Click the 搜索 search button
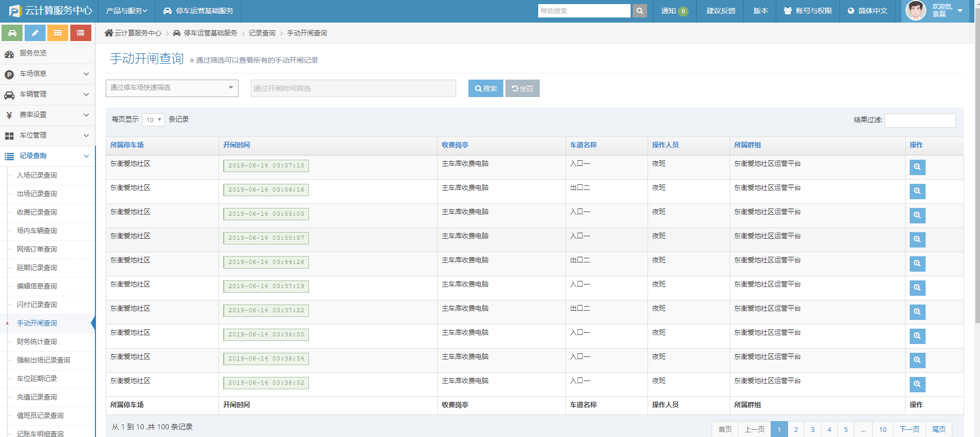 (485, 88)
